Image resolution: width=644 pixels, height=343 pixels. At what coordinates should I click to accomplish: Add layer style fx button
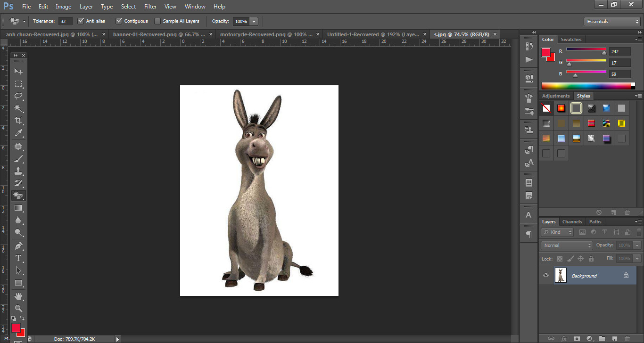(x=564, y=338)
